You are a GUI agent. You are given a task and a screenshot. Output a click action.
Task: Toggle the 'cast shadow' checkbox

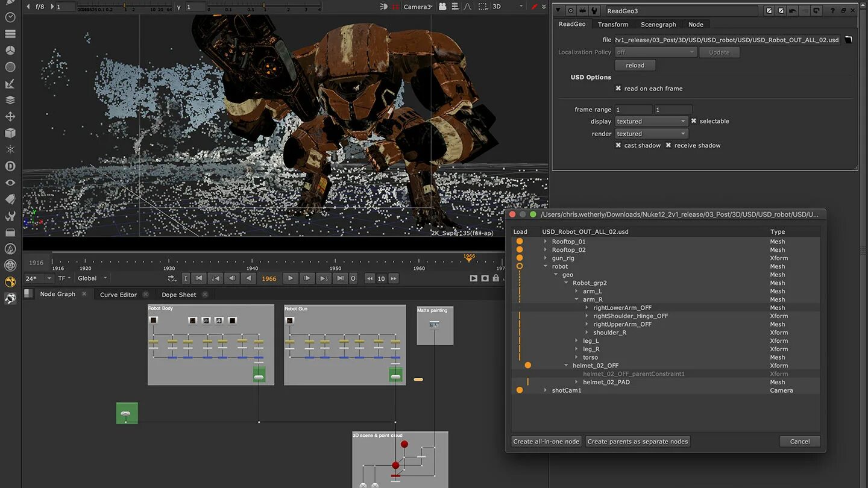pyautogui.click(x=618, y=145)
